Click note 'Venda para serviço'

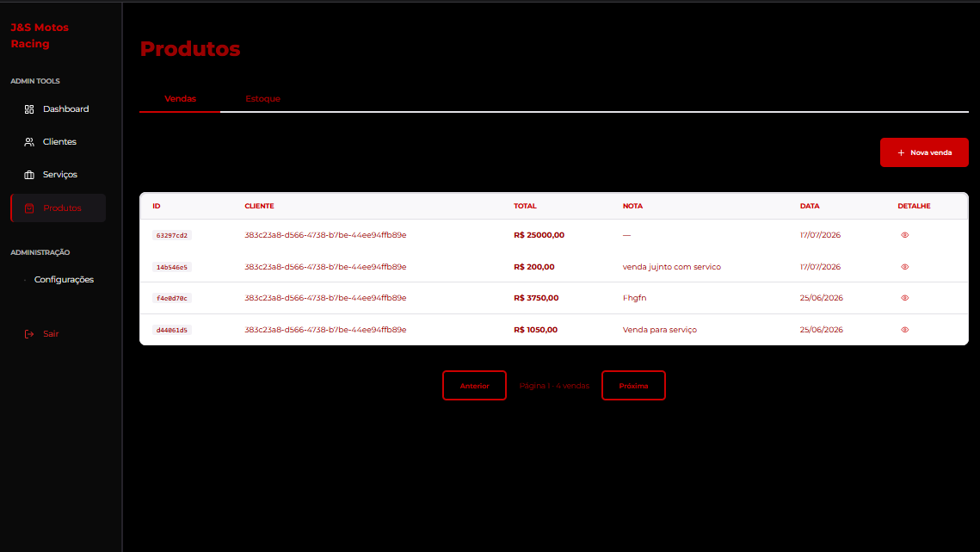point(659,330)
